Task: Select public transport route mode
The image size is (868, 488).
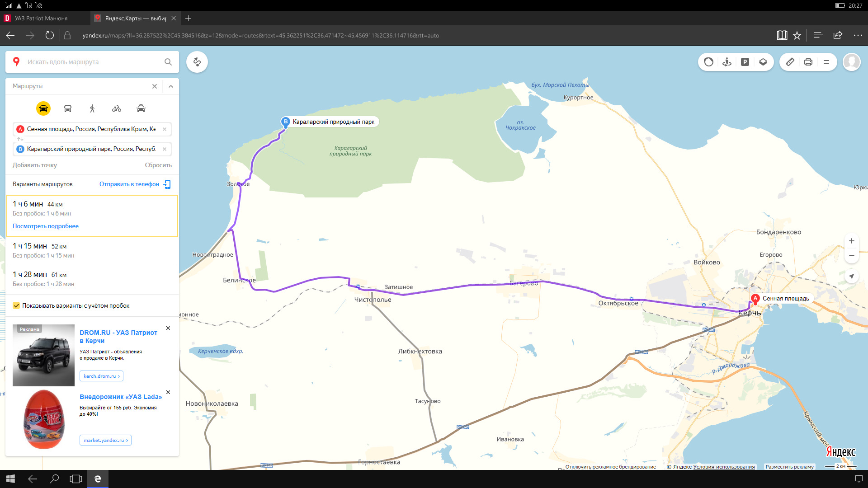Action: [x=68, y=108]
